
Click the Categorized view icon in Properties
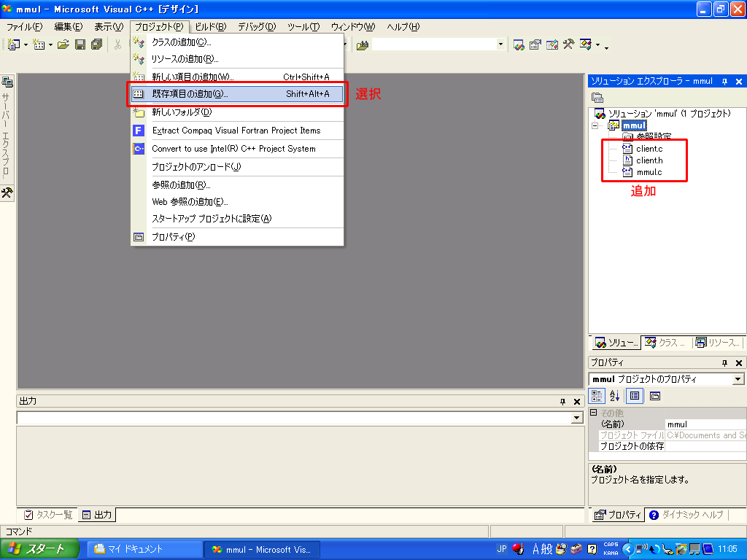597,396
